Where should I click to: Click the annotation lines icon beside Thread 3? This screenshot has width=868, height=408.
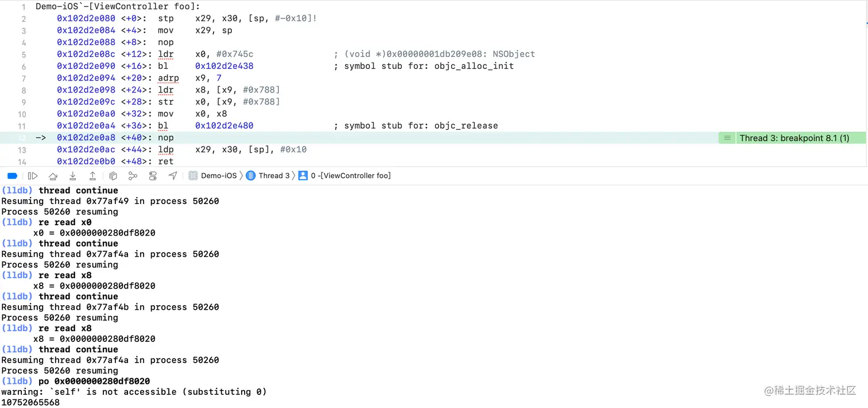tap(727, 138)
